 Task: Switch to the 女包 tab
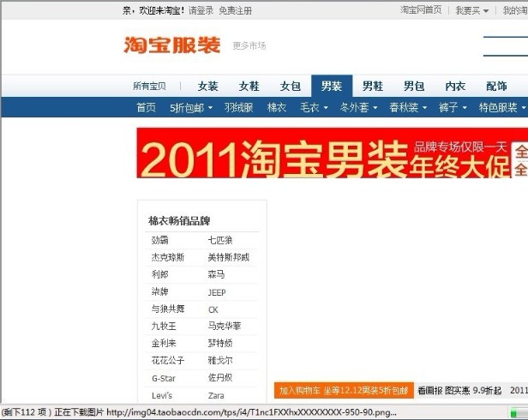pos(291,87)
